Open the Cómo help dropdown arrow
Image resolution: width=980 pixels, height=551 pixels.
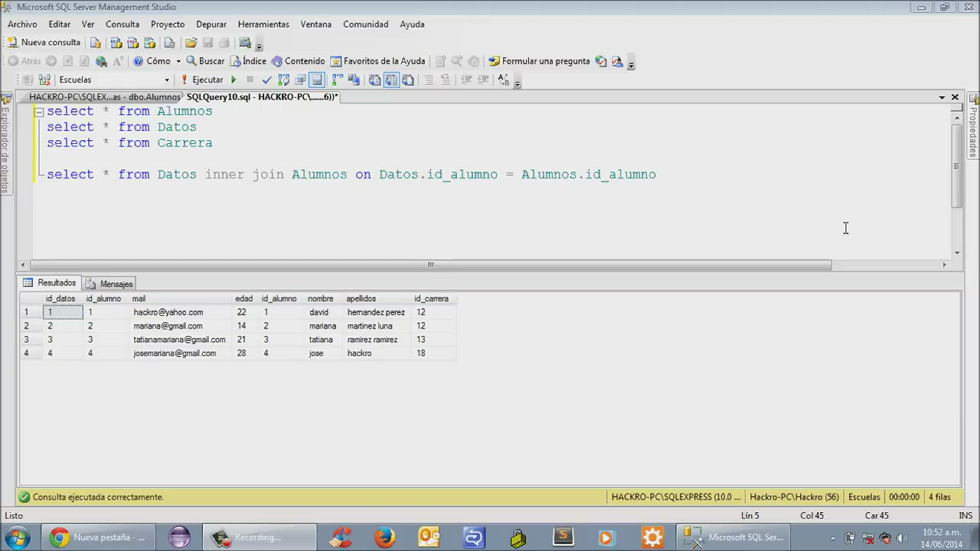click(179, 61)
